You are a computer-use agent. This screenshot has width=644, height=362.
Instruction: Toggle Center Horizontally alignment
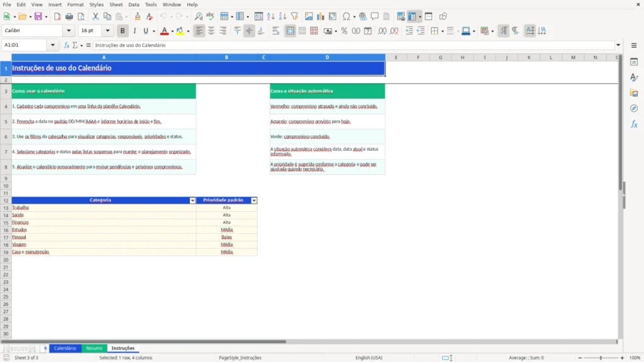pyautogui.click(x=211, y=31)
